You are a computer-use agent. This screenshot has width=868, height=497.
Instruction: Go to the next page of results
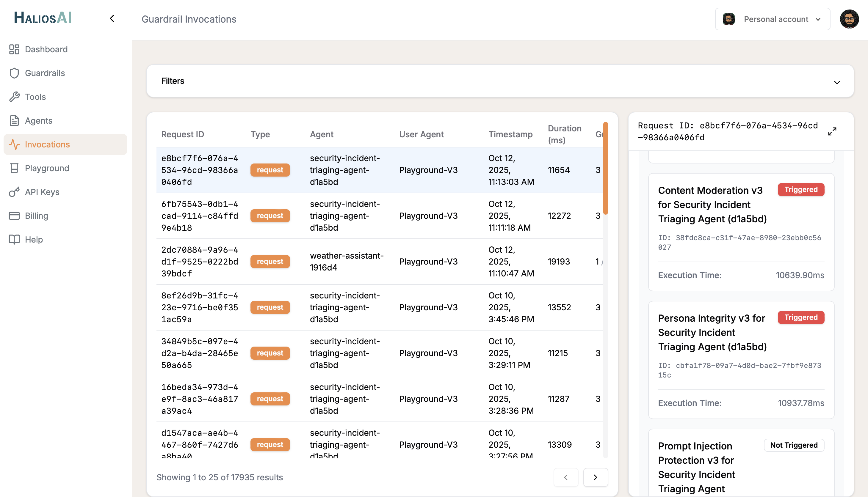pos(596,477)
